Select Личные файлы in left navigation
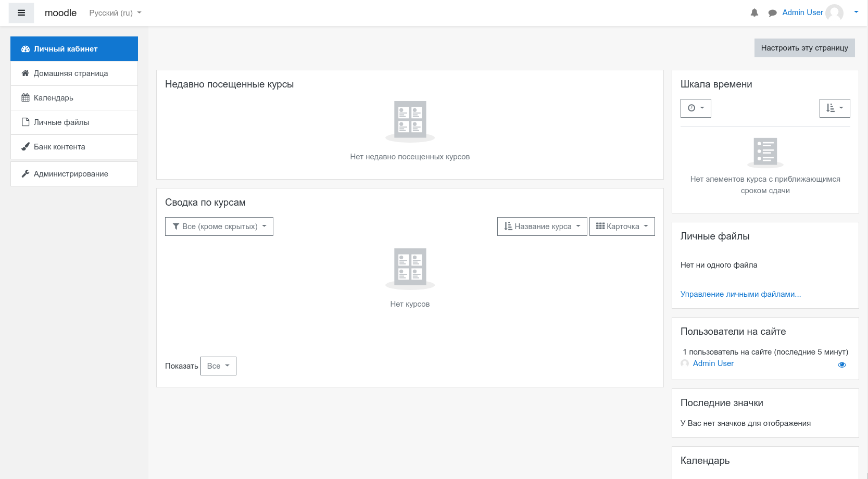Viewport: 868px width, 479px height. [61, 122]
